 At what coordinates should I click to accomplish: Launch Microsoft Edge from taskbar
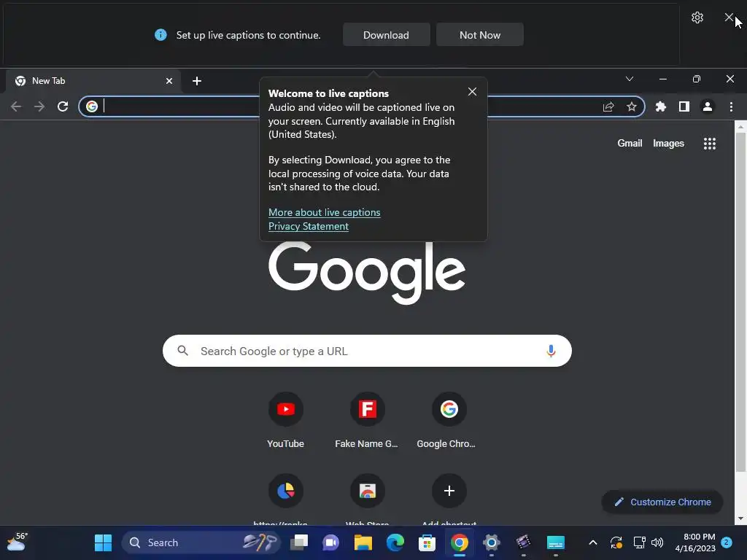pos(395,542)
